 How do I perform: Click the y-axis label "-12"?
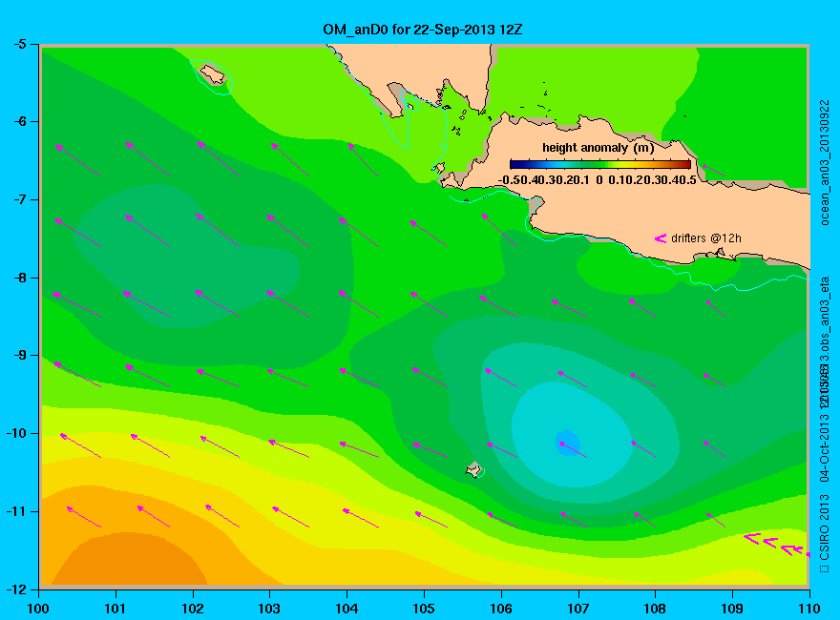15,589
